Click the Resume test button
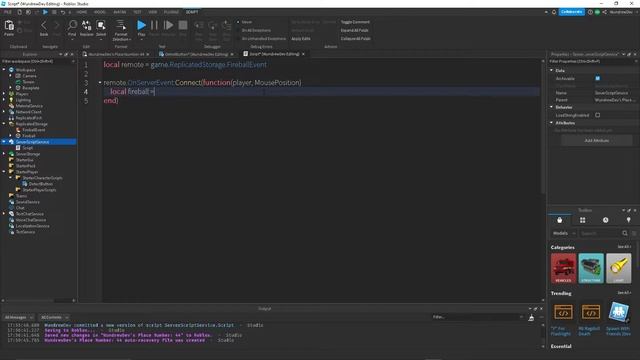This screenshot has height=360, width=640. (x=168, y=25)
